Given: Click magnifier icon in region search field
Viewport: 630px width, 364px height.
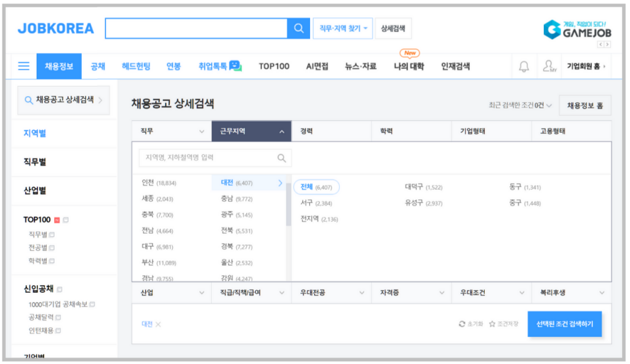Looking at the screenshot, I should 282,158.
